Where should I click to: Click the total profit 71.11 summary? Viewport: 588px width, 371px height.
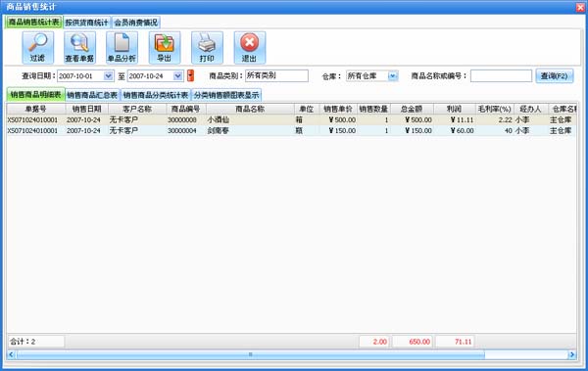456,342
